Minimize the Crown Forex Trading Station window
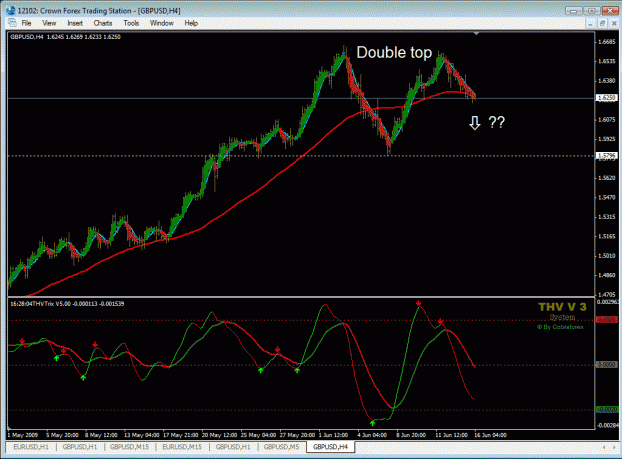The width and height of the screenshot is (625, 459). tap(574, 11)
